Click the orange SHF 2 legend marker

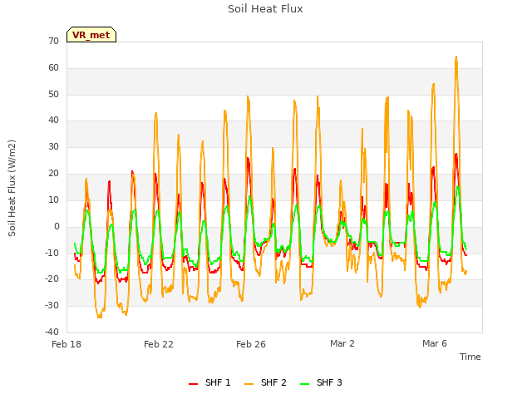coord(249,384)
